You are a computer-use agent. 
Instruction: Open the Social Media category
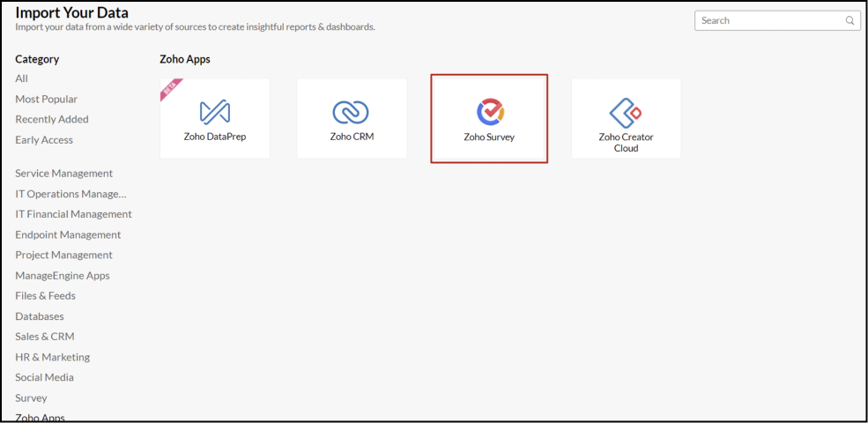[44, 377]
